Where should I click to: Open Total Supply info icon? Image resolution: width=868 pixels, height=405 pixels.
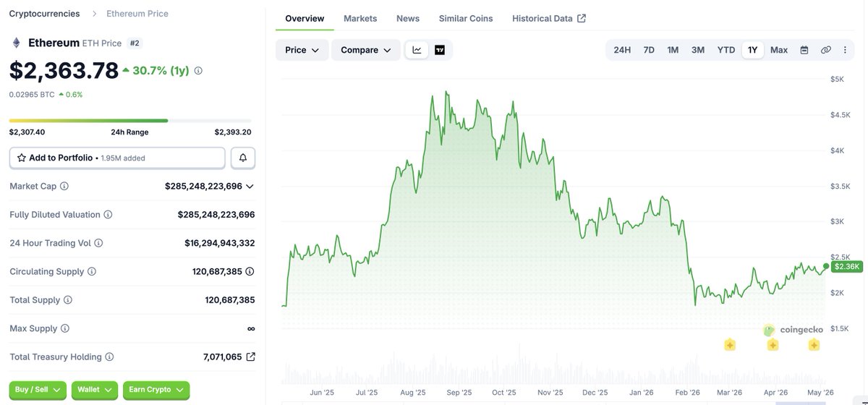click(67, 300)
